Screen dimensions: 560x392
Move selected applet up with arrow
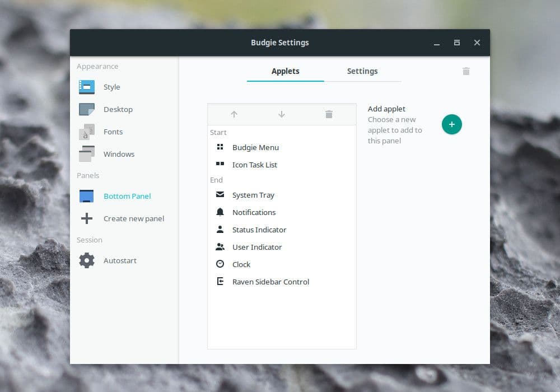(234, 114)
